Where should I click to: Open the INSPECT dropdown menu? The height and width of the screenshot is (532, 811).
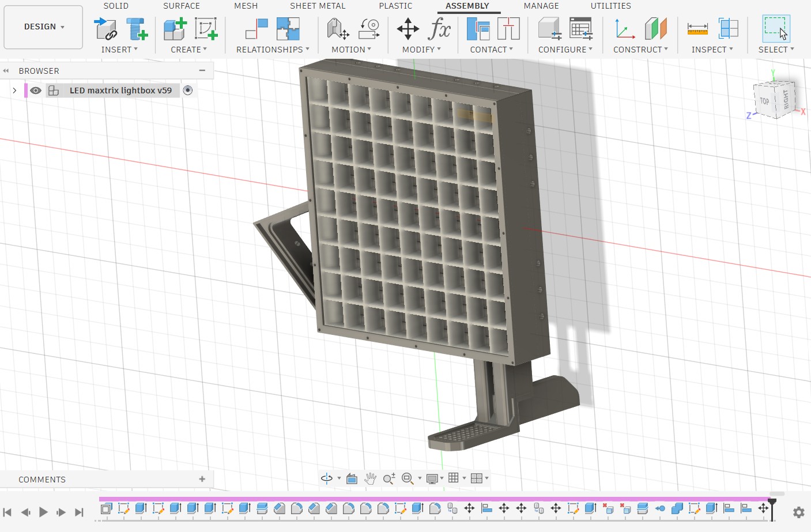click(712, 50)
